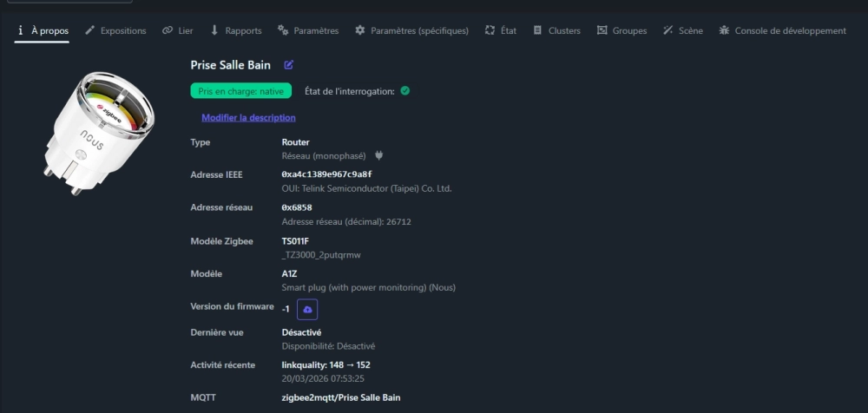Click the green interrogation status checkmark
This screenshot has width=868, height=413.
pyautogui.click(x=405, y=91)
